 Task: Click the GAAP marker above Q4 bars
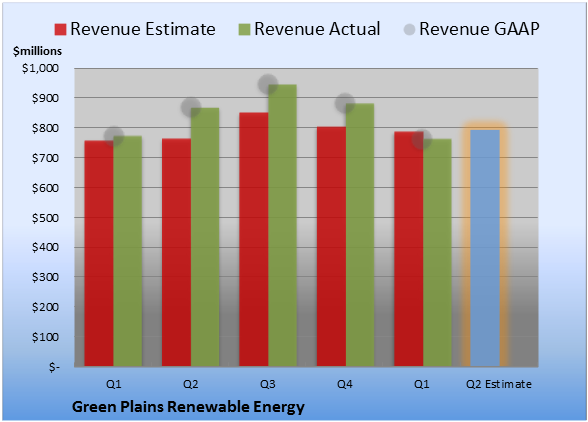tap(345, 103)
